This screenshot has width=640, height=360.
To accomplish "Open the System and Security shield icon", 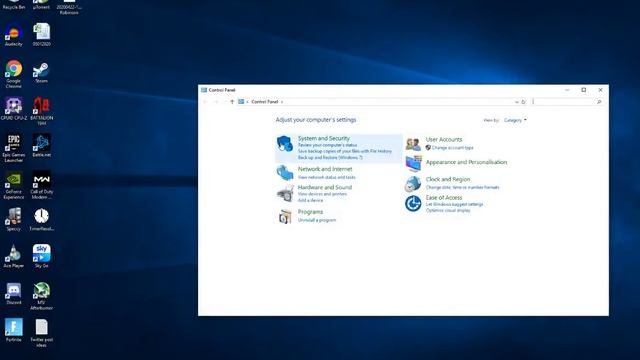I will point(285,144).
